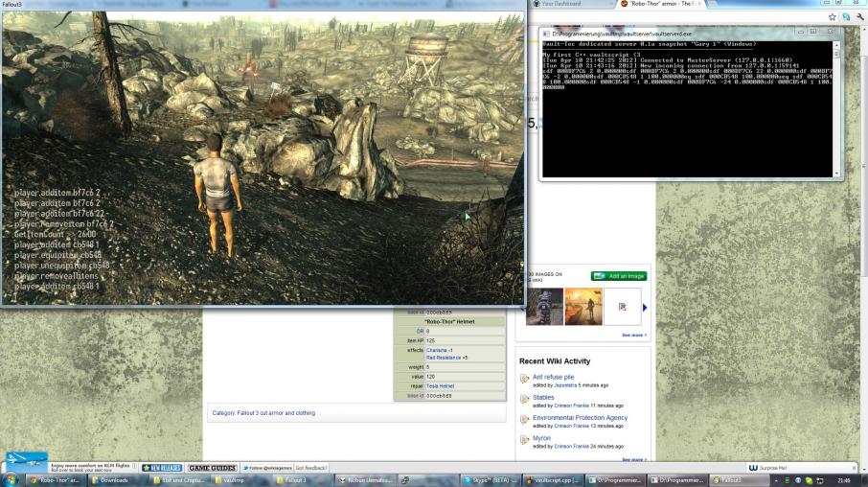The image size is (868, 487).
Task: Click the Add an Image button
Action: (x=618, y=276)
